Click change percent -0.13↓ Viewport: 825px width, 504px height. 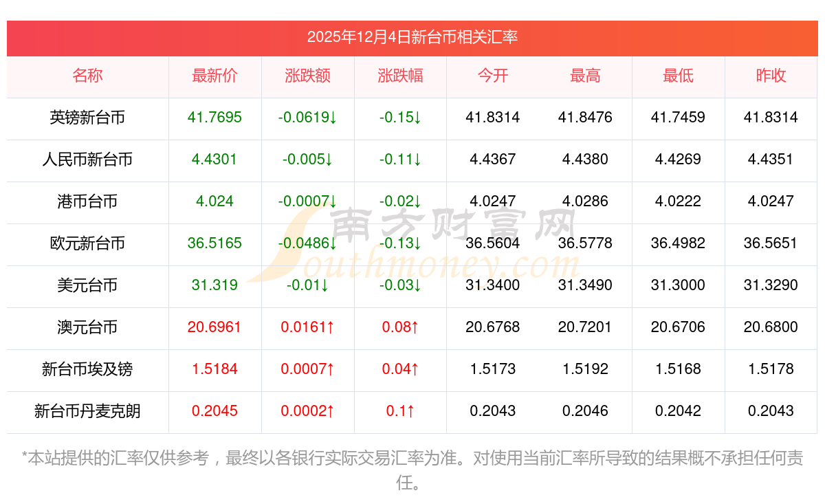[x=400, y=243]
